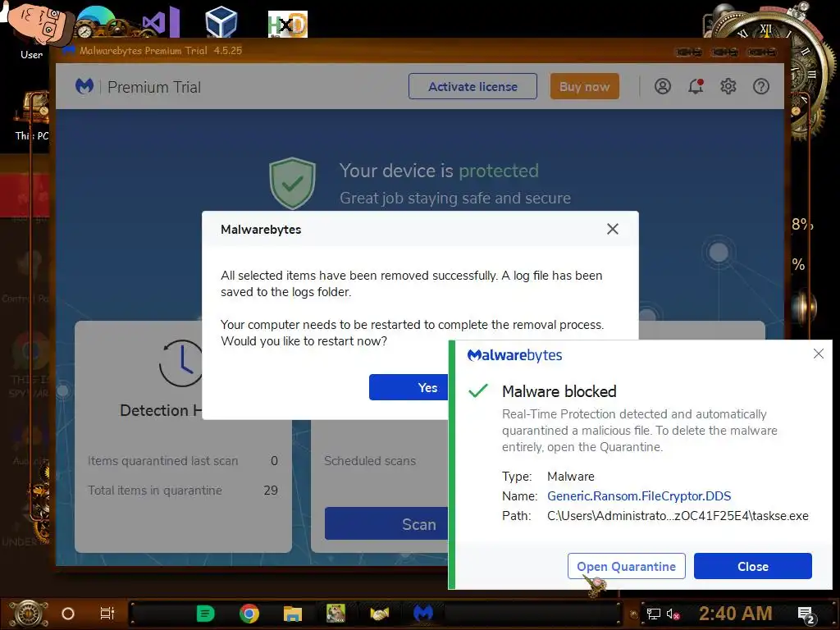
Task: Select 'Items quarantined last scan' text
Action: click(x=163, y=461)
